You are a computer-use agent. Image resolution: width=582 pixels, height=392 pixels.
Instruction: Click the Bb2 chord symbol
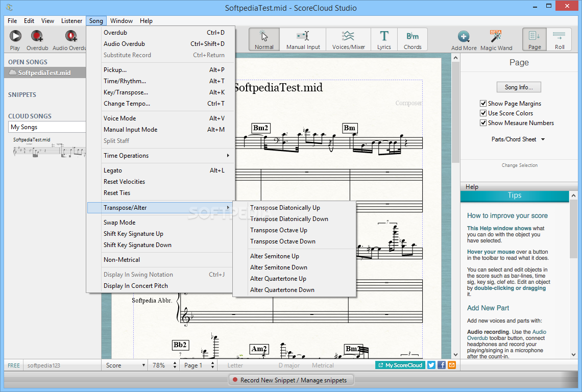(180, 345)
